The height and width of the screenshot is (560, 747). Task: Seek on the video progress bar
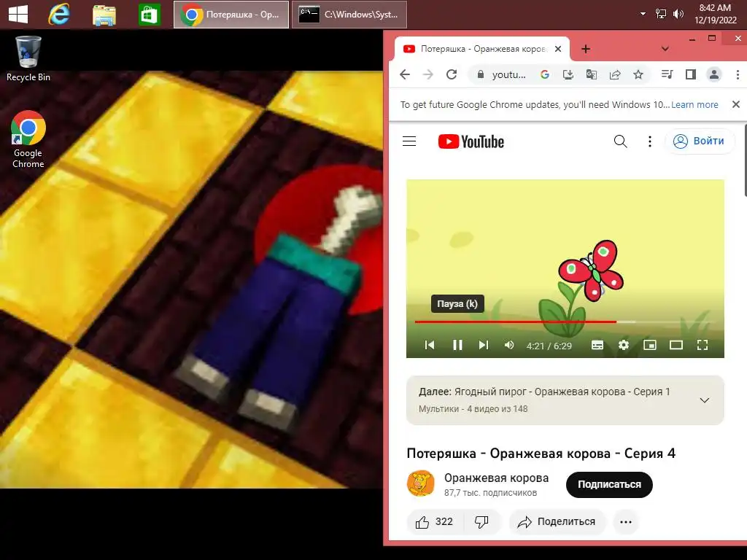(565, 322)
